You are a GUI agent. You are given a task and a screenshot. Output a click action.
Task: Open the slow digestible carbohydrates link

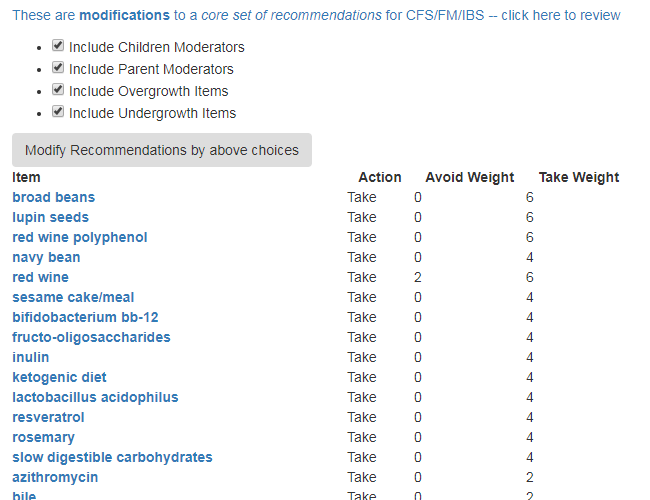tap(112, 457)
